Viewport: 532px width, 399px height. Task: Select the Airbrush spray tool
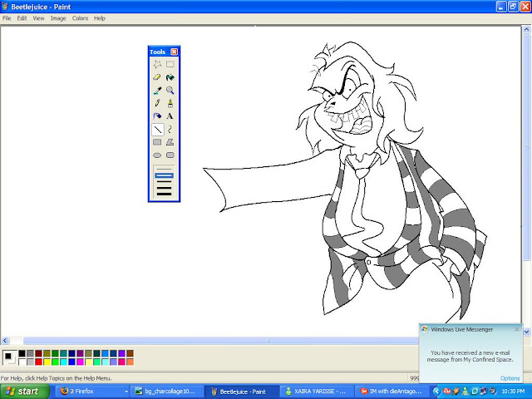pyautogui.click(x=157, y=116)
